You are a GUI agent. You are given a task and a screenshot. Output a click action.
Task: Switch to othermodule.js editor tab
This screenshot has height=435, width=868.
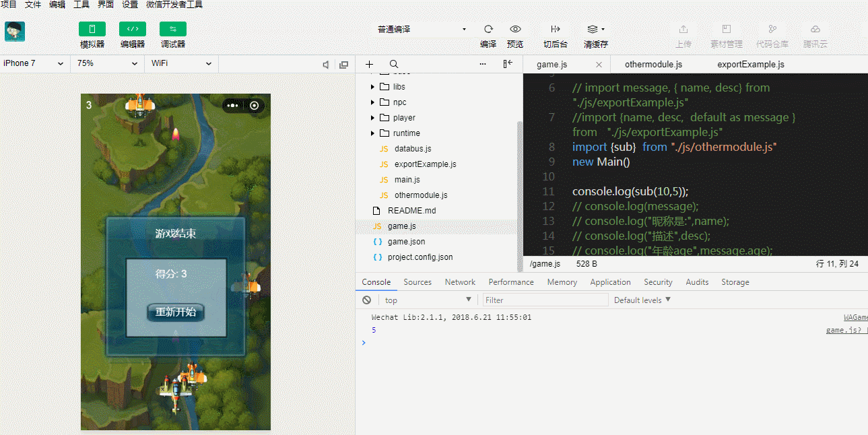653,65
